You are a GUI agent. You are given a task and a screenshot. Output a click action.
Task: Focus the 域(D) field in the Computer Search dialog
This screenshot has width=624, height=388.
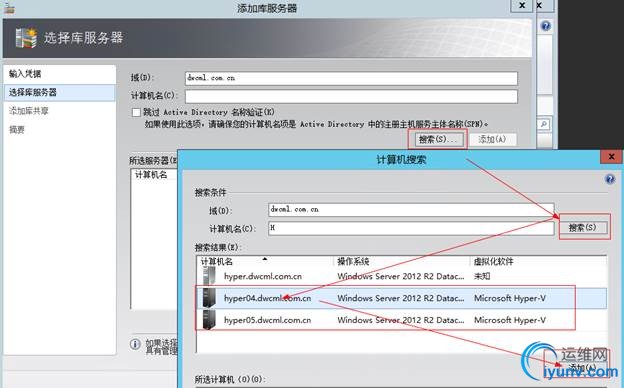tap(411, 210)
